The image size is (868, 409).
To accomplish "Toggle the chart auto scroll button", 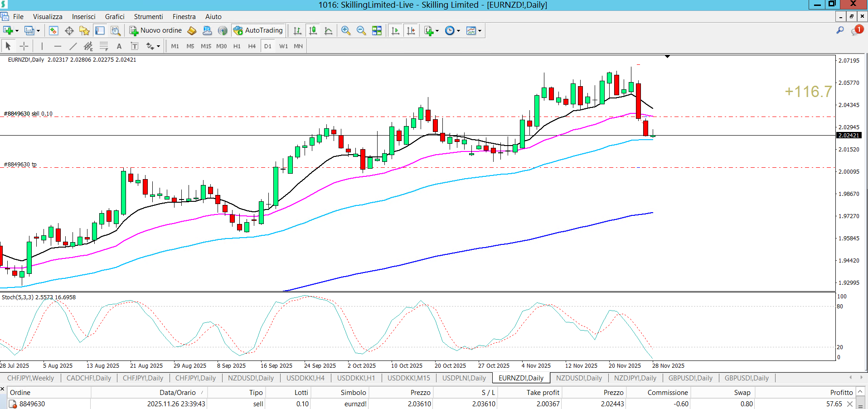I will click(x=395, y=30).
